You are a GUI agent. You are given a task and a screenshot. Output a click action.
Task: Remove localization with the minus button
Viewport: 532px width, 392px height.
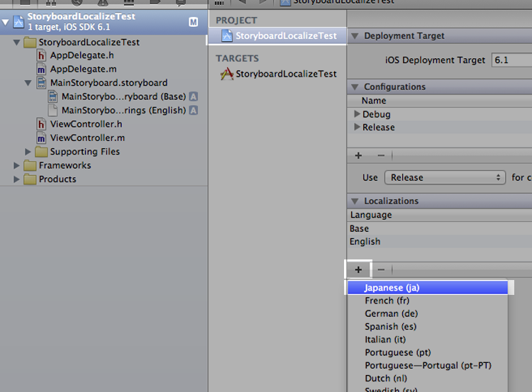tap(381, 270)
